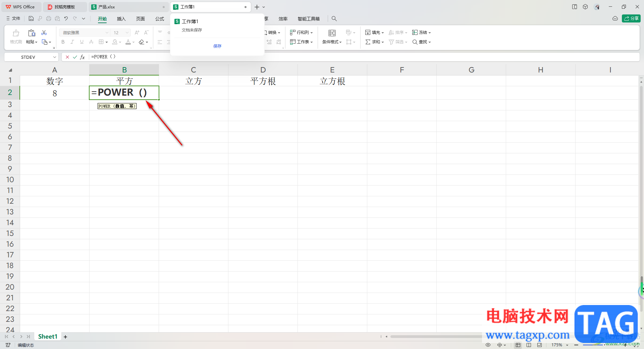Open the Find dropdown

pos(421,42)
